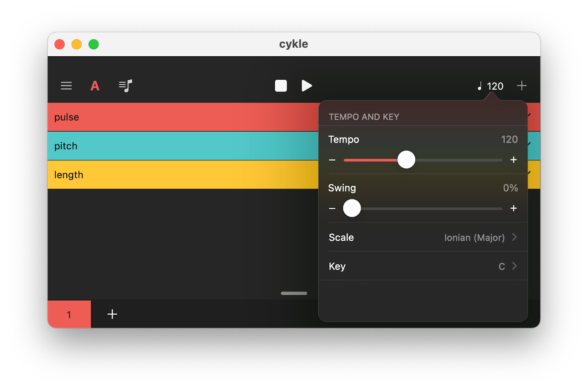This screenshot has height=391, width=588.
Task: Stop playback with the square button
Action: [x=281, y=86]
